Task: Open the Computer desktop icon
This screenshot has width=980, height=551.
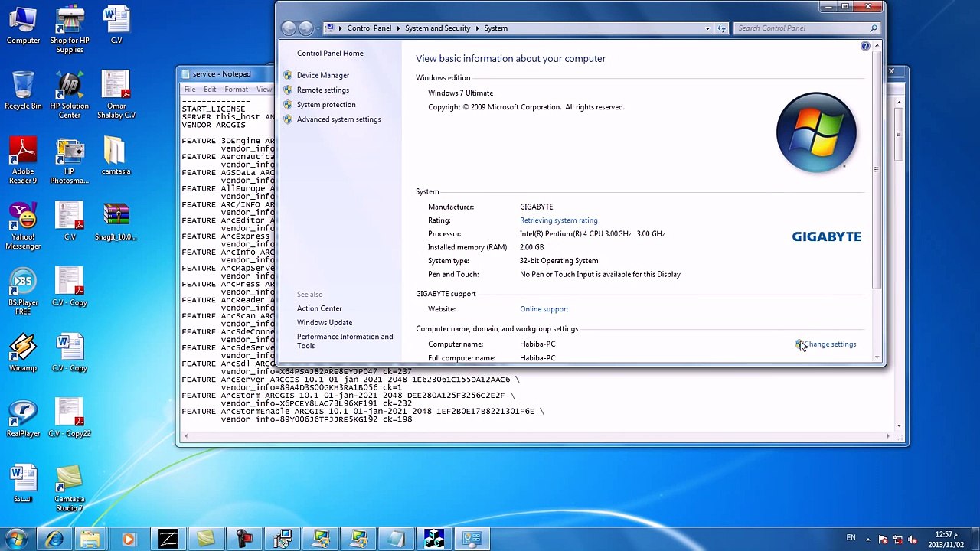Action: 23,26
